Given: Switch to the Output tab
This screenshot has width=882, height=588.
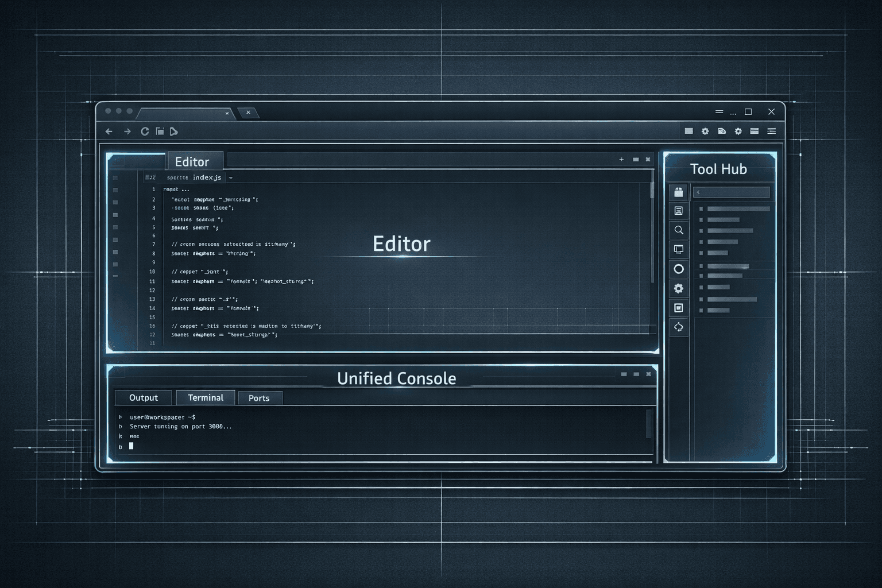Looking at the screenshot, I should [144, 398].
